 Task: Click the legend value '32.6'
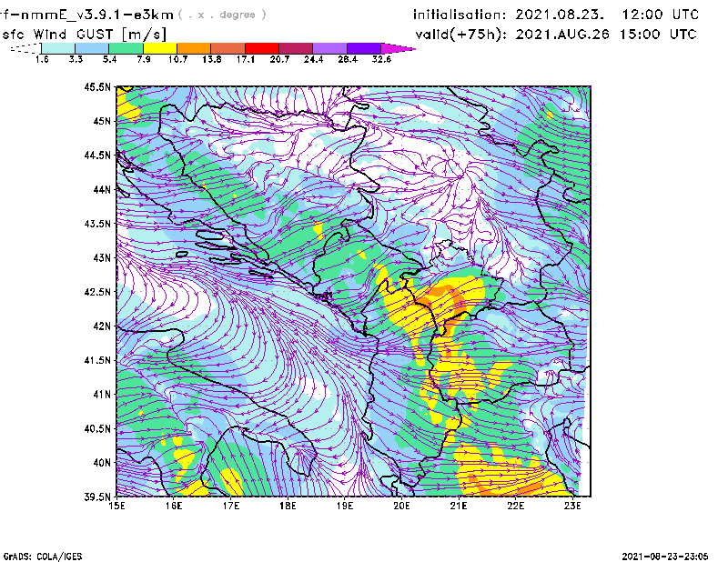(381, 59)
